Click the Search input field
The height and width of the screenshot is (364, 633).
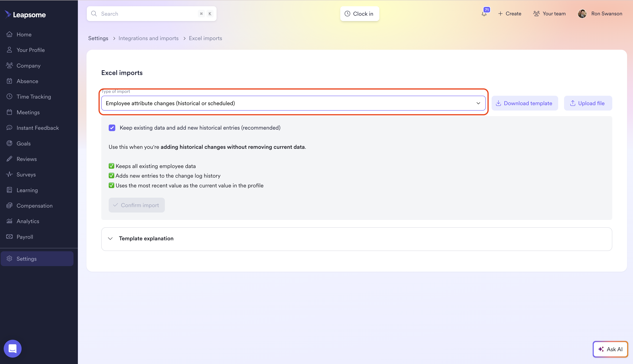(x=147, y=14)
